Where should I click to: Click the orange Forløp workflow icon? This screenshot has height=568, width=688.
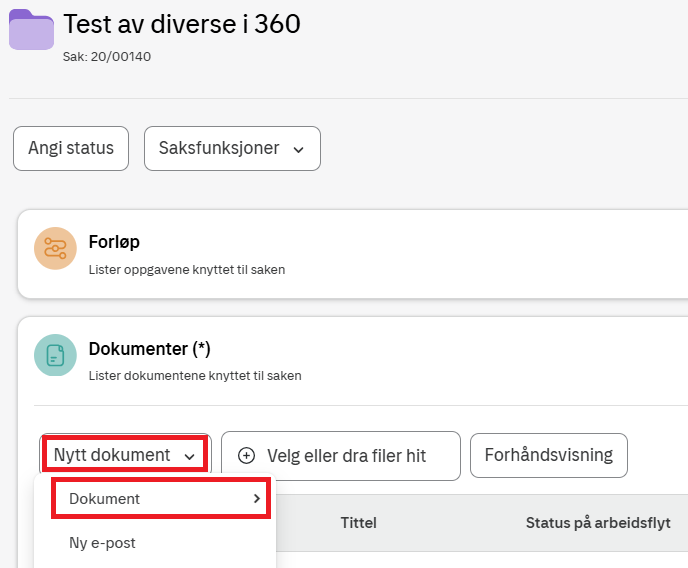(x=55, y=249)
